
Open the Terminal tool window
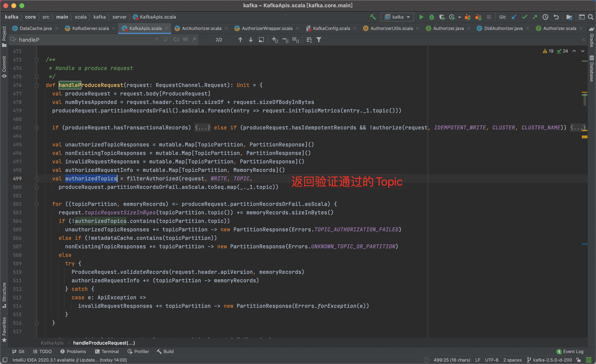(x=107, y=351)
